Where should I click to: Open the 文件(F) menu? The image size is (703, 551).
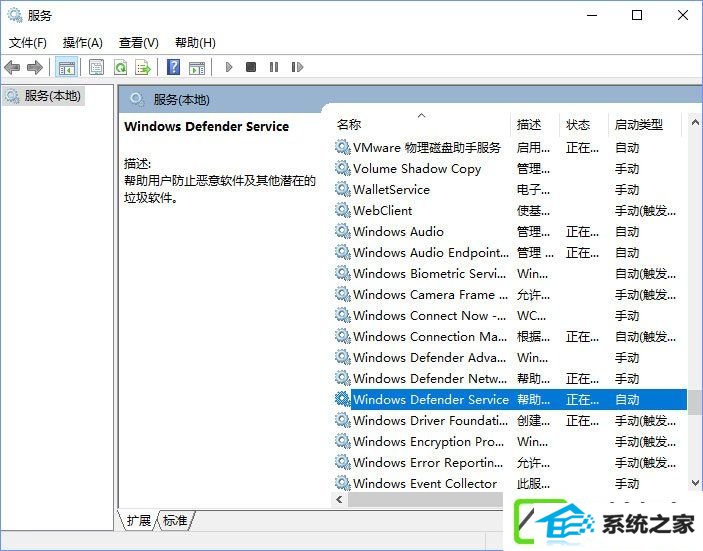point(28,43)
